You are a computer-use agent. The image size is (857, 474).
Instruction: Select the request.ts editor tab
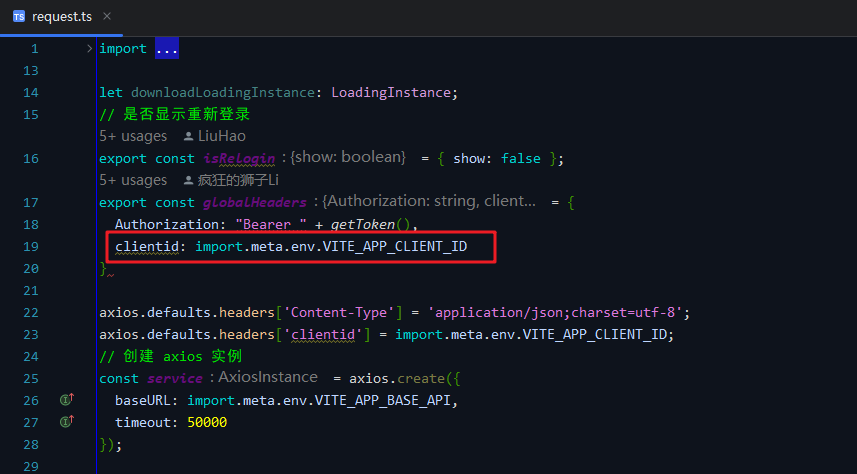(61, 17)
